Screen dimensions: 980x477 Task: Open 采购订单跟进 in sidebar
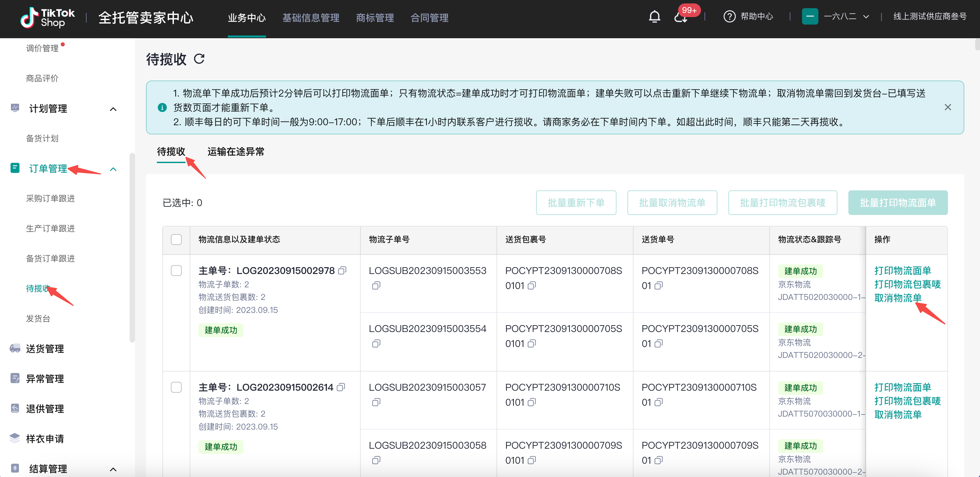(x=50, y=198)
